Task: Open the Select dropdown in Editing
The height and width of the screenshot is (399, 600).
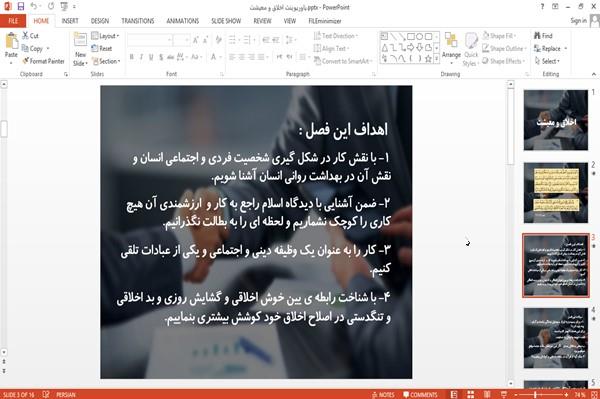Action: pyautogui.click(x=547, y=61)
